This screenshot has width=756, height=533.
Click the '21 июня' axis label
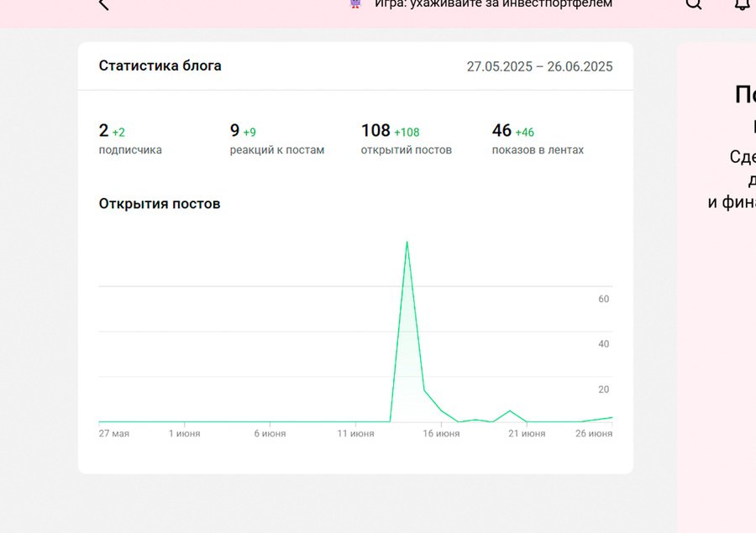527,433
